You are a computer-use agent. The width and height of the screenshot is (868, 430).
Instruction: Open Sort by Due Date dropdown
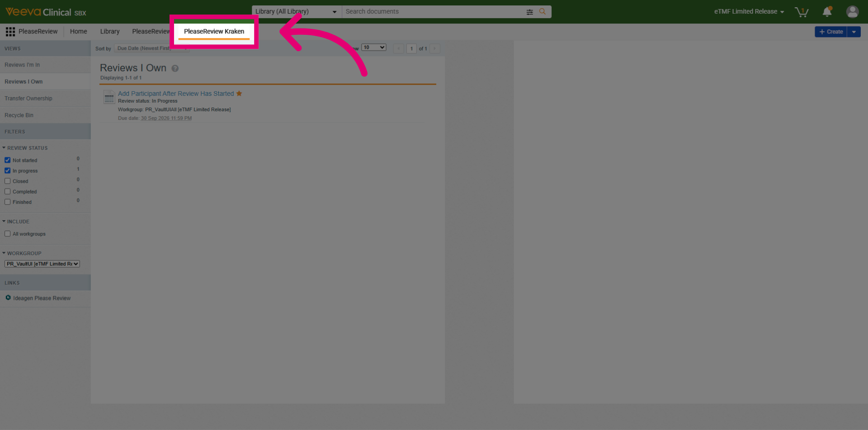pos(151,48)
